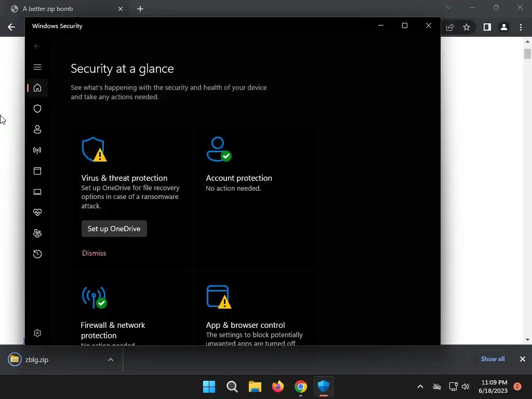Open Device security laptop icon in sidebar
The height and width of the screenshot is (399, 532).
click(37, 192)
